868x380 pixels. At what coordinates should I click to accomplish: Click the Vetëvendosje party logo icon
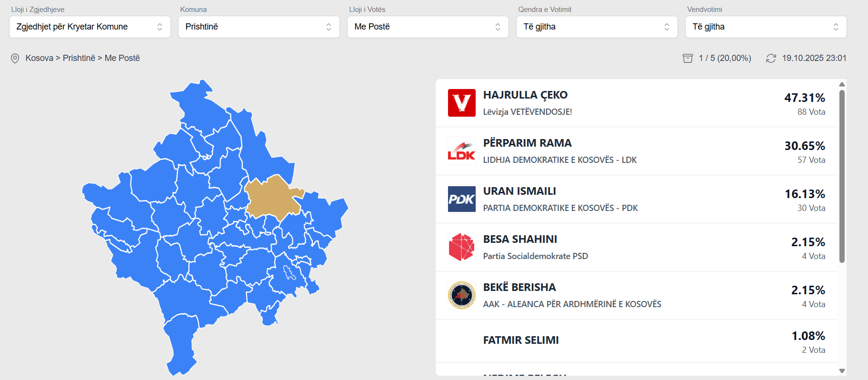(461, 103)
